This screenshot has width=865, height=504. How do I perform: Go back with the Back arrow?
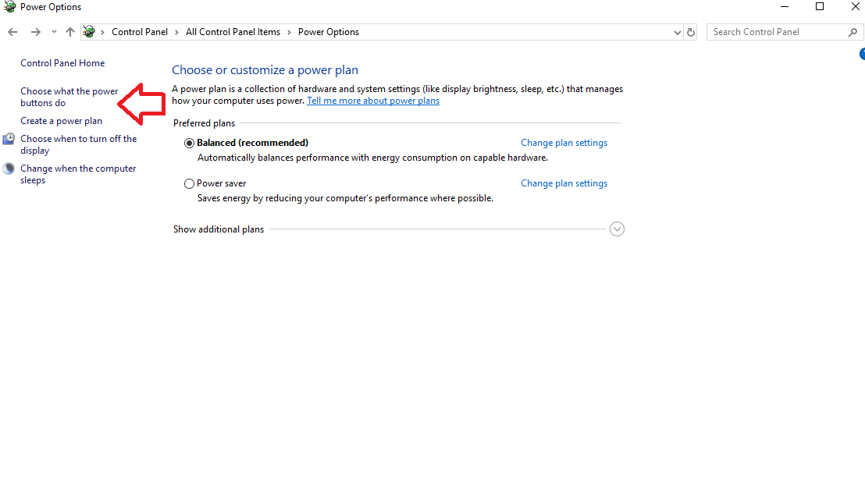(12, 32)
